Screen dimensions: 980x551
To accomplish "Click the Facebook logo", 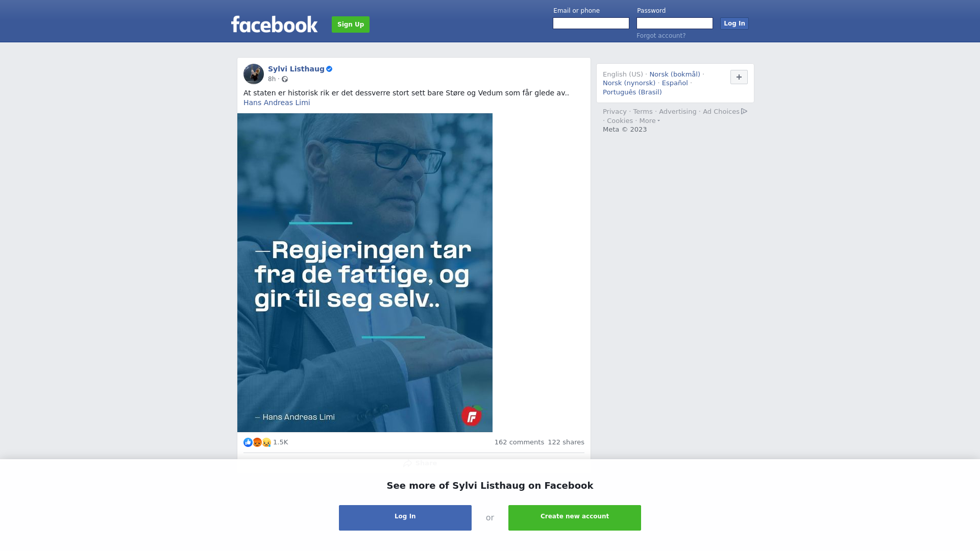I will coord(274,24).
